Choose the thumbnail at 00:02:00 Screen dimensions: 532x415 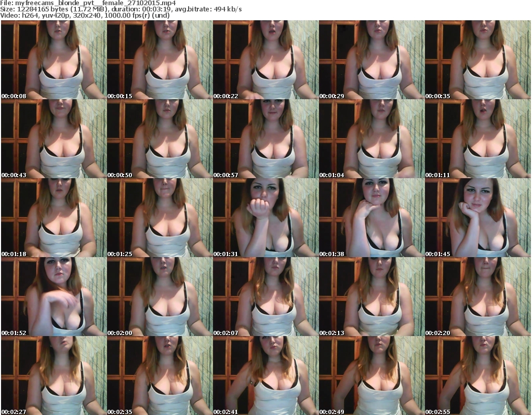coord(160,297)
